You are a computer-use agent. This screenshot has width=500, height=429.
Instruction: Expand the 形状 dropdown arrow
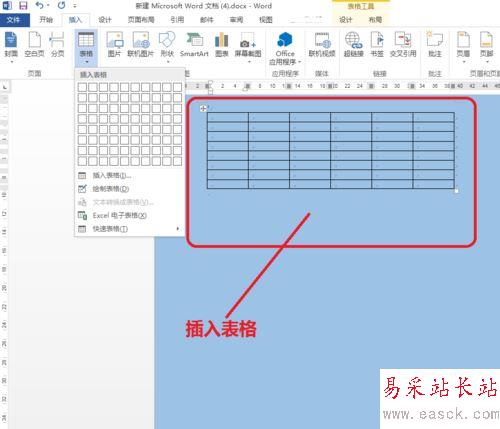(168, 62)
